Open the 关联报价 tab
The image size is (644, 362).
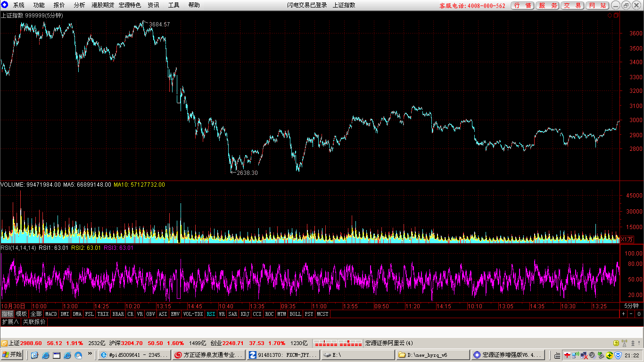(34, 322)
